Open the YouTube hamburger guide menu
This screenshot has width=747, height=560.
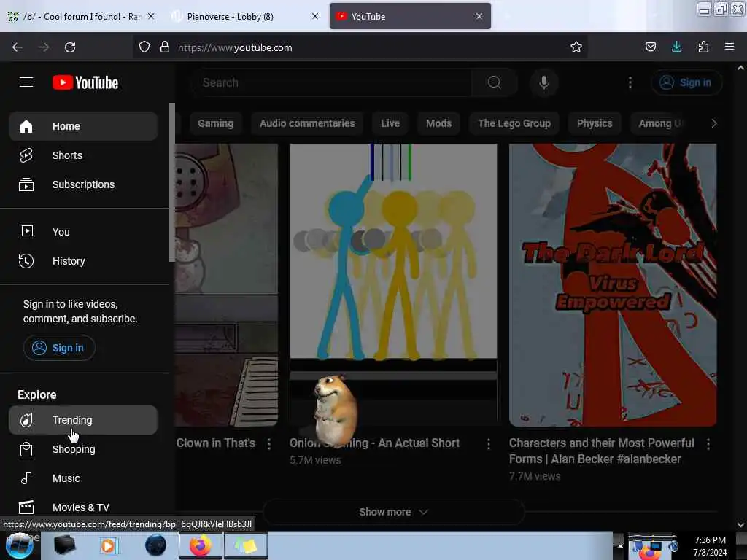coord(26,82)
